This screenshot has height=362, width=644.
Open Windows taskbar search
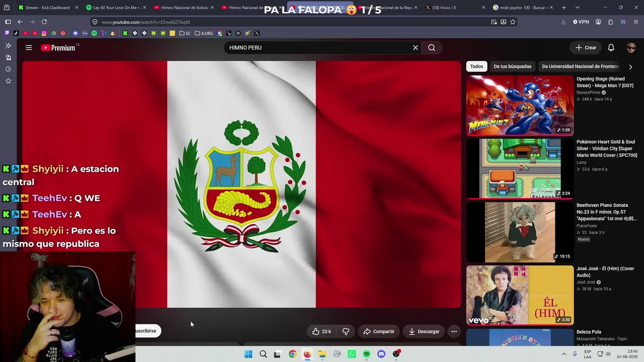click(x=263, y=354)
